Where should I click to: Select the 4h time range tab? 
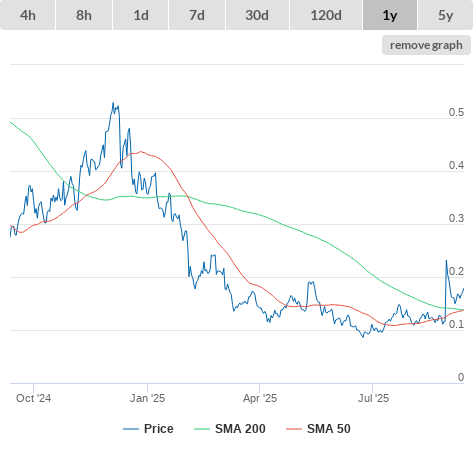pos(28,15)
